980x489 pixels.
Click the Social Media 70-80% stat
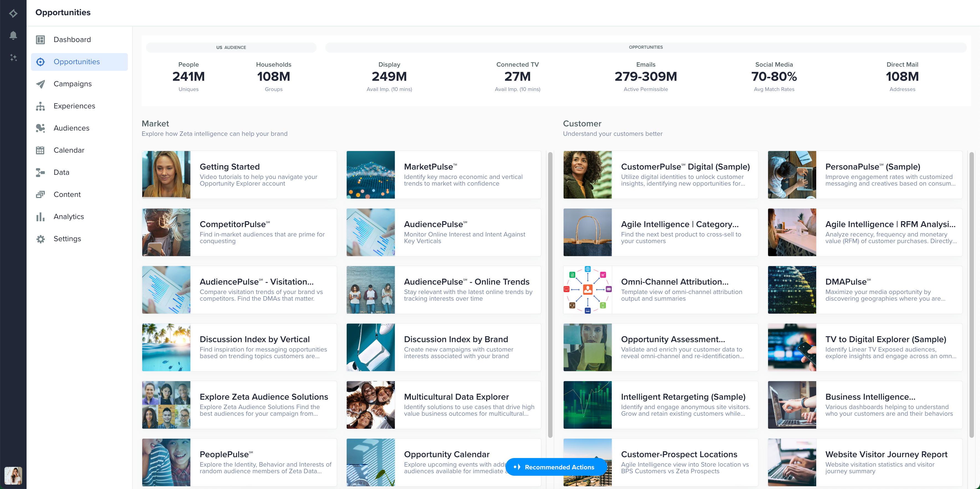tap(774, 77)
